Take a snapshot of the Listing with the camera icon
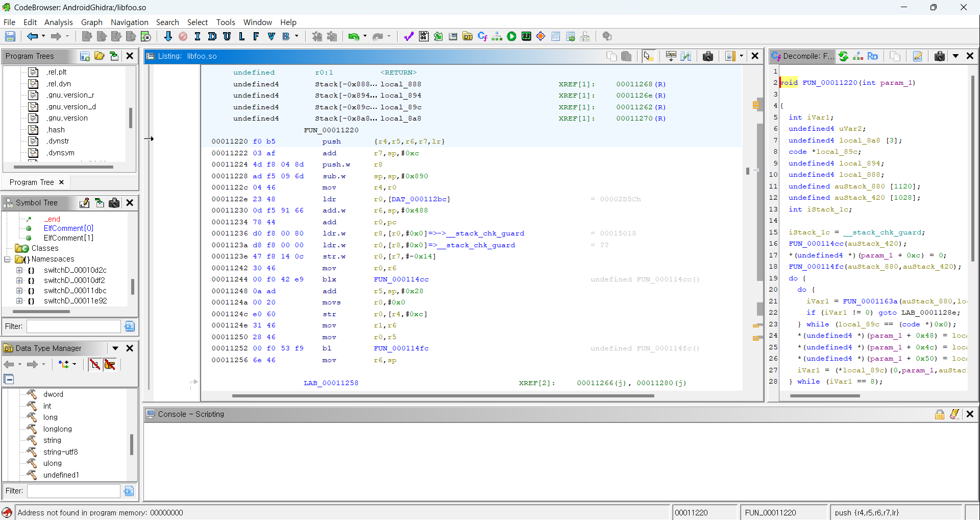 [x=707, y=56]
